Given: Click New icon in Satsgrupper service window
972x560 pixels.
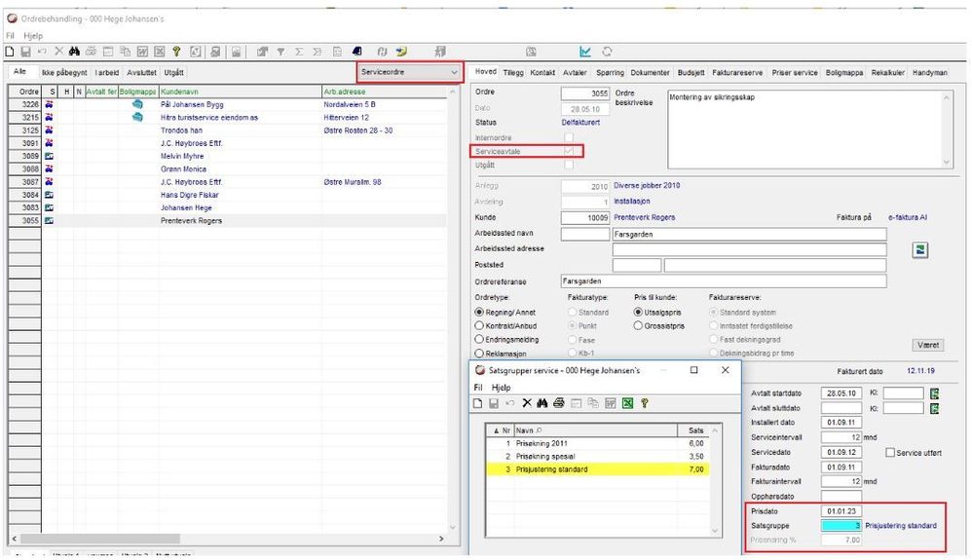Looking at the screenshot, I should tap(477, 403).
